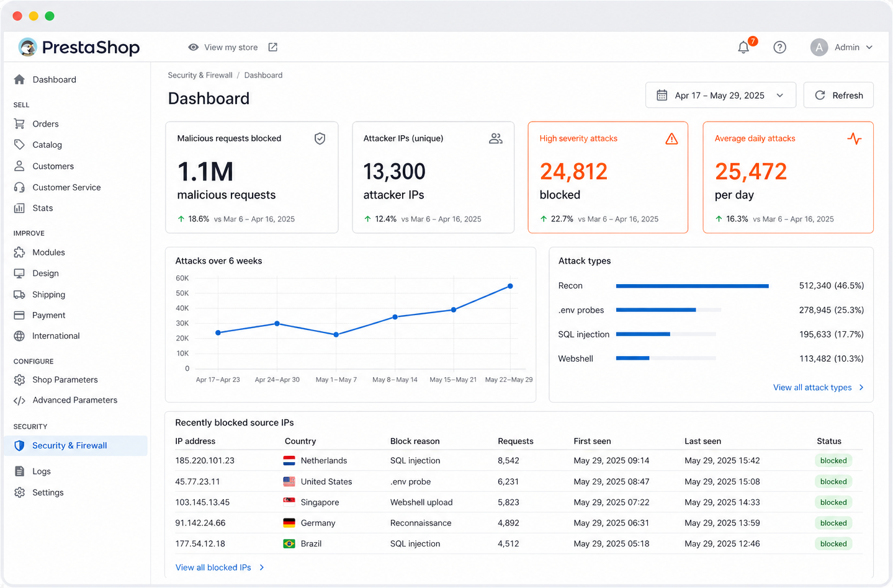Click the International globe icon
This screenshot has width=893, height=588.
click(x=19, y=336)
